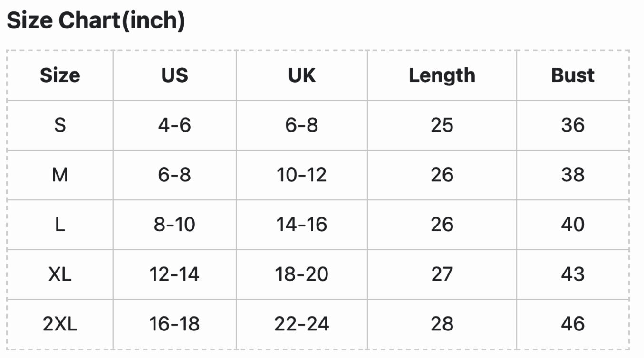Click the XL size cell

tap(60, 274)
